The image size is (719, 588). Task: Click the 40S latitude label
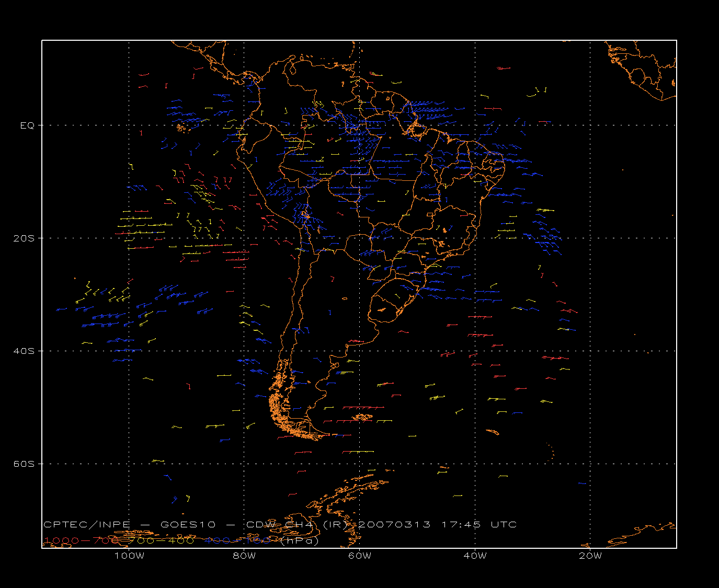click(24, 351)
